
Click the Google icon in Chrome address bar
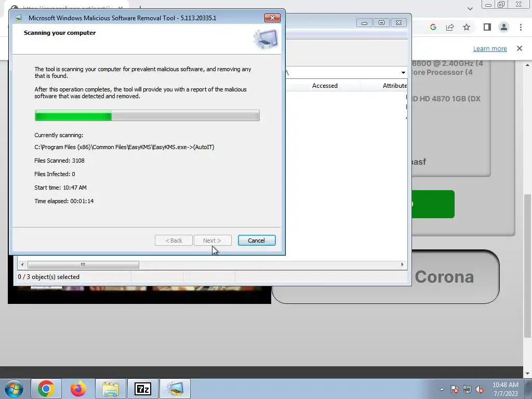[x=433, y=27]
